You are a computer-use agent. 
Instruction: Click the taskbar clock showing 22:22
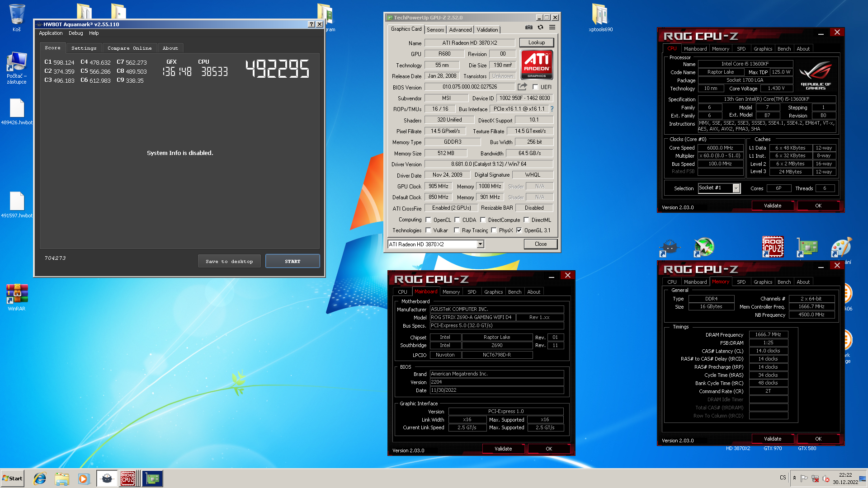click(845, 479)
